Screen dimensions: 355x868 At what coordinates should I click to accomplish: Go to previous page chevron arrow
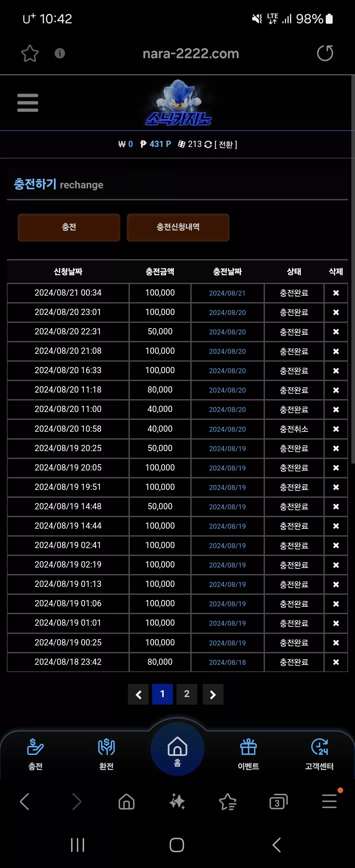138,694
